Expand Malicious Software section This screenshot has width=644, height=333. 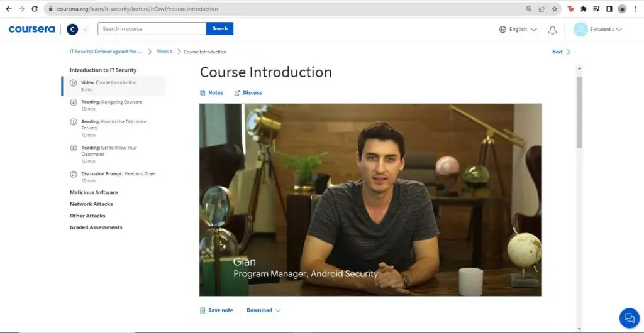[x=94, y=192]
